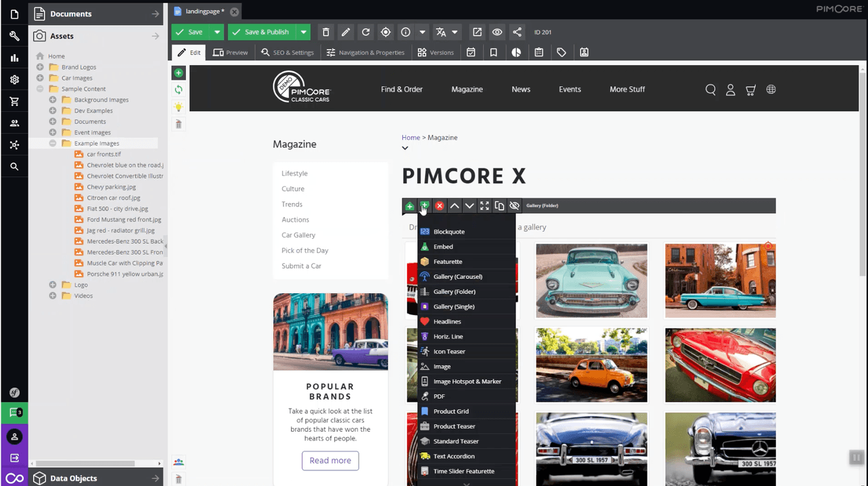Screen dimensions: 868x486
Task: Expand the Videos folder
Action: point(52,296)
